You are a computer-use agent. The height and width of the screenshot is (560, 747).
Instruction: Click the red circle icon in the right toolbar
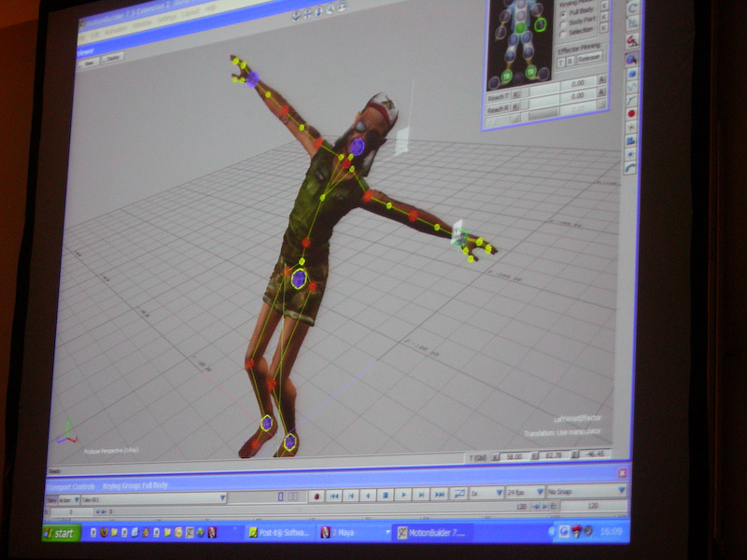point(631,114)
